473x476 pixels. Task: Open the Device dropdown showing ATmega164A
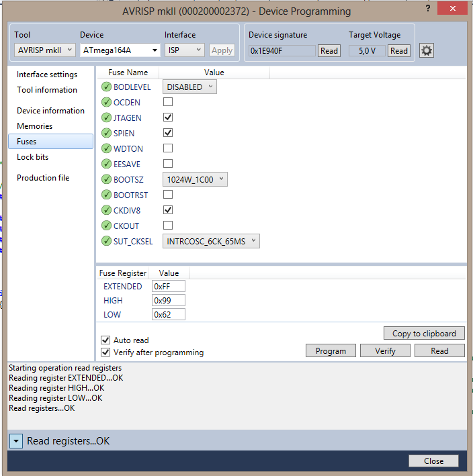tap(120, 50)
